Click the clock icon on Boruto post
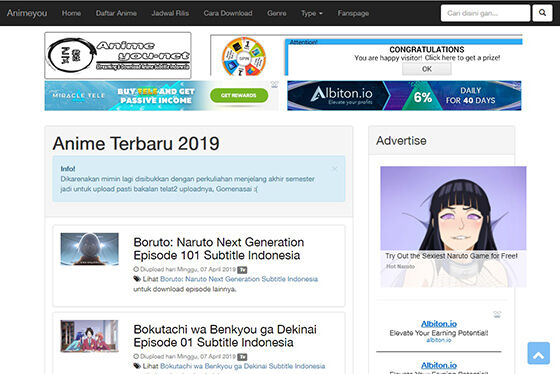The width and height of the screenshot is (560, 374). point(136,269)
